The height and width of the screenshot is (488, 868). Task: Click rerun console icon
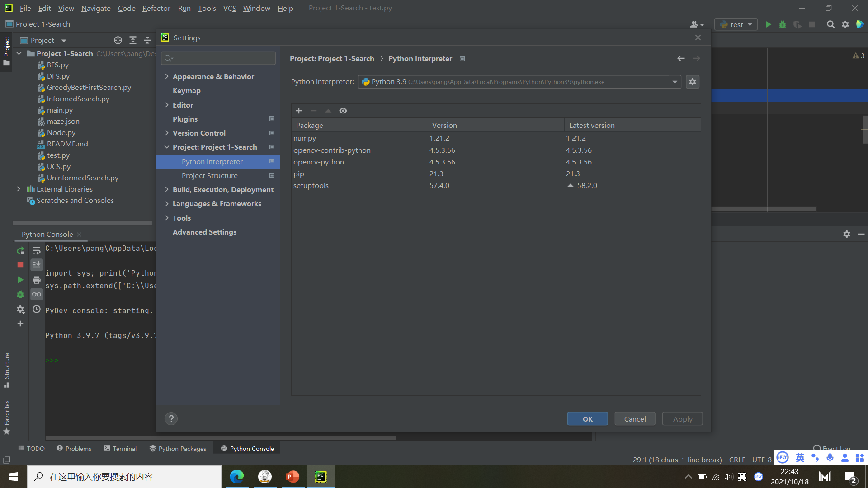(20, 251)
